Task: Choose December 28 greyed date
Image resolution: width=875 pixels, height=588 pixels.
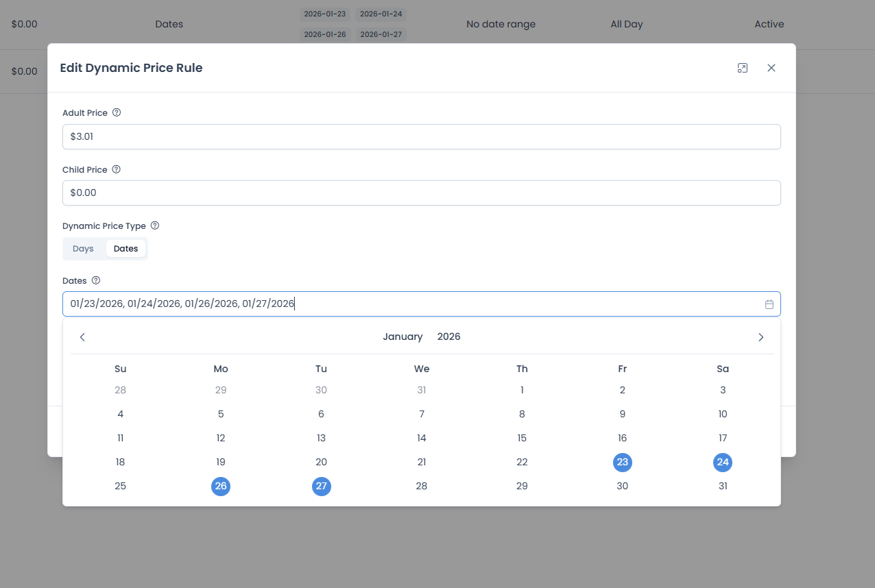Action: tap(121, 391)
